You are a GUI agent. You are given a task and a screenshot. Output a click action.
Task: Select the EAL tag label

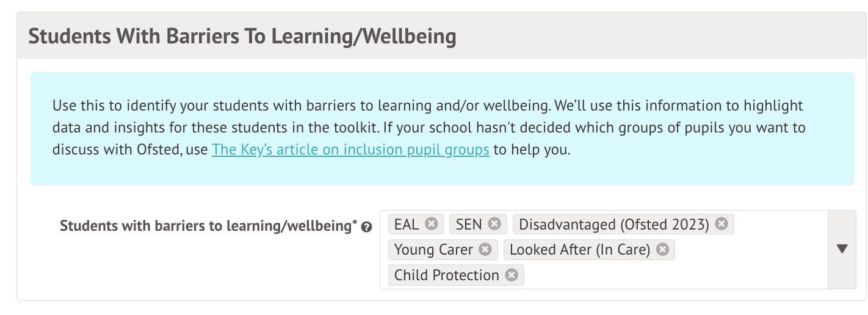tap(407, 224)
